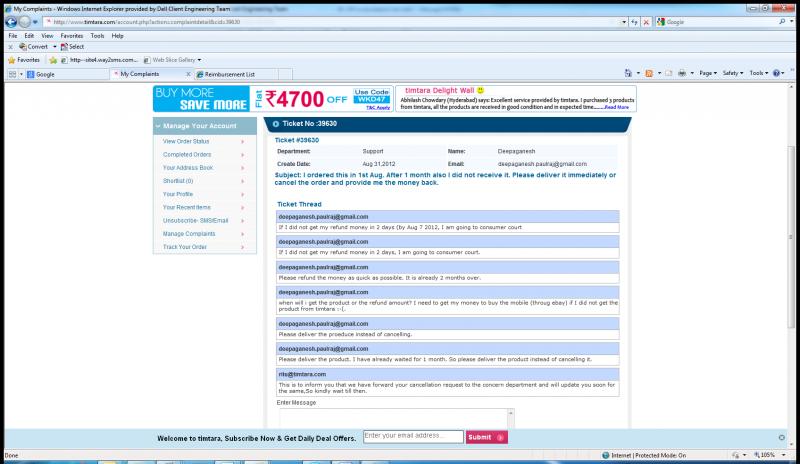
Task: Click the browser Forward arrow button
Action: pyautogui.click(x=24, y=22)
